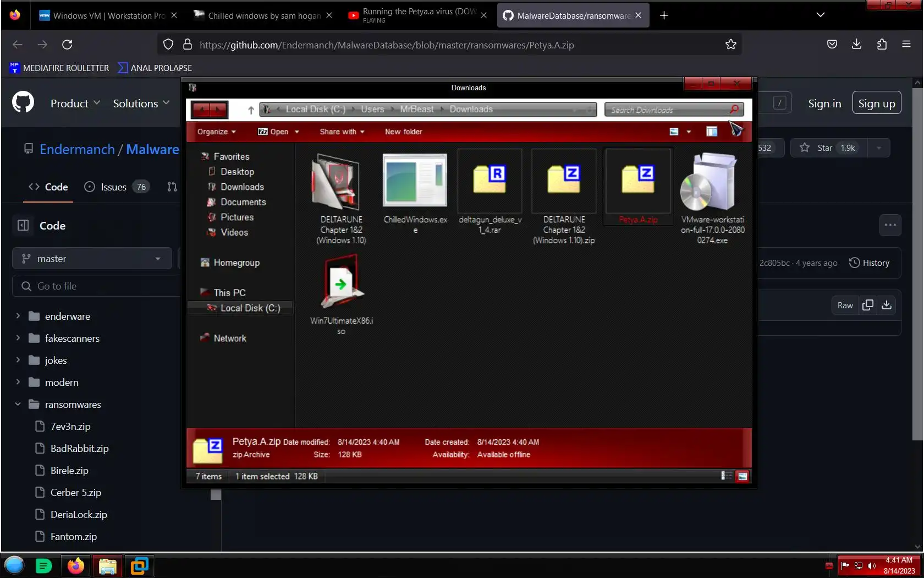The width and height of the screenshot is (924, 578).
Task: Click the GitHub logo in the page header
Action: pyautogui.click(x=23, y=102)
